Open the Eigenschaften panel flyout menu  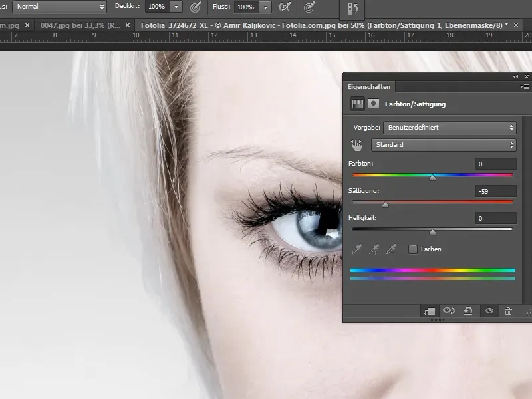pyautogui.click(x=525, y=86)
